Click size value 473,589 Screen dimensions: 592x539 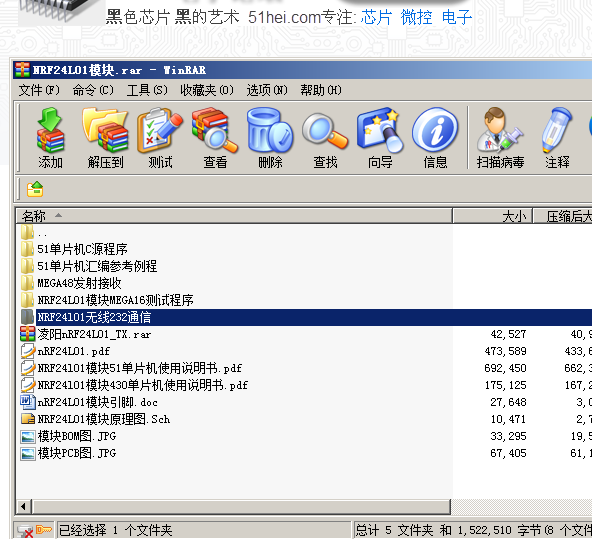[505, 351]
